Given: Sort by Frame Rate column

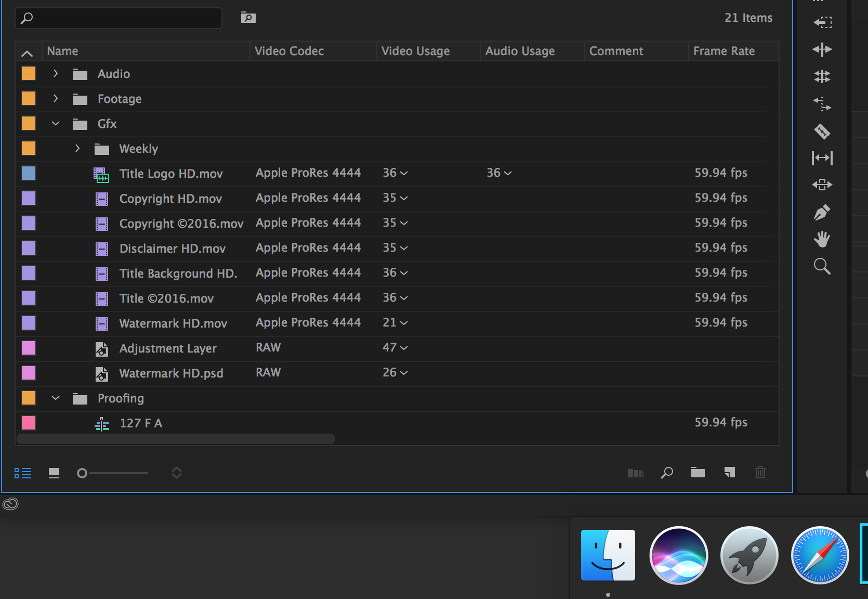Looking at the screenshot, I should tap(734, 51).
